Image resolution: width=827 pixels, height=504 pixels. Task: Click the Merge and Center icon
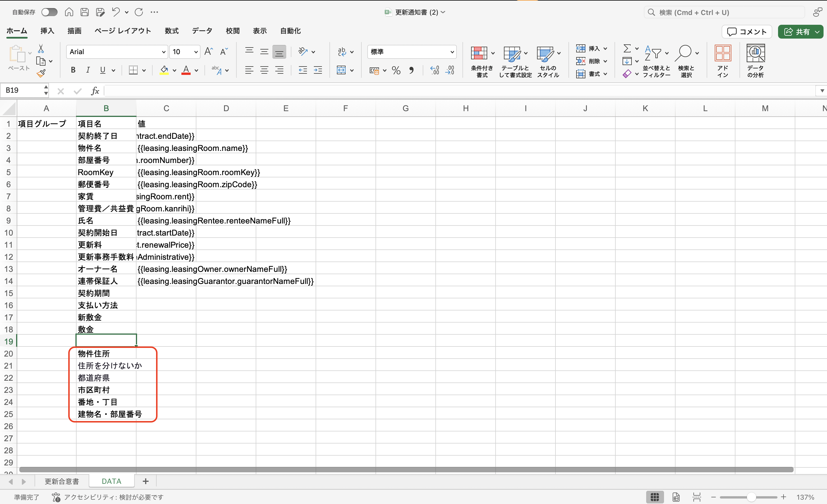[341, 70]
